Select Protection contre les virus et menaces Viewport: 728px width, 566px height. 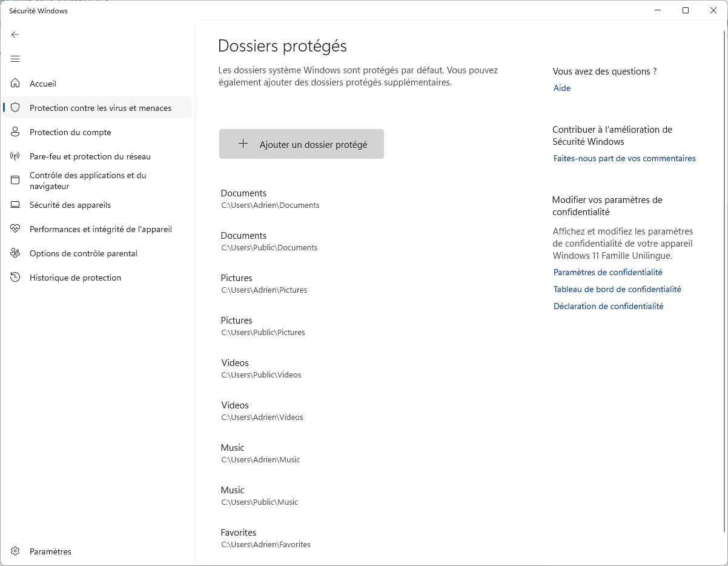[98, 108]
